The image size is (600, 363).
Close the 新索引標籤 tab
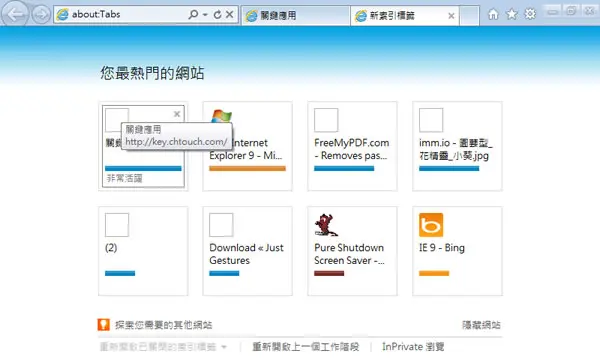(452, 16)
